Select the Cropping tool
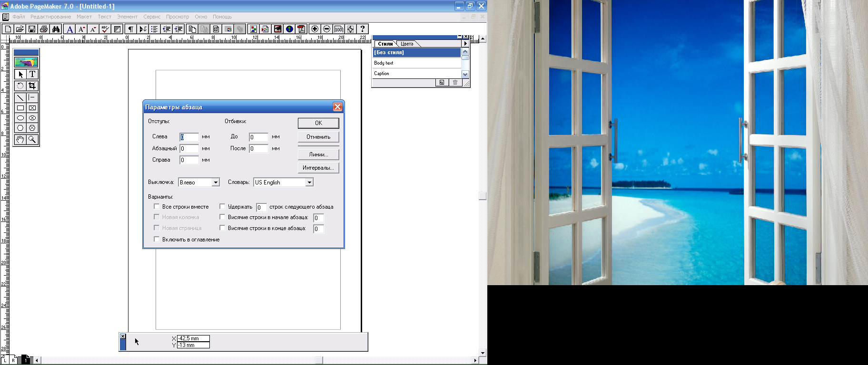868x365 pixels. [32, 86]
